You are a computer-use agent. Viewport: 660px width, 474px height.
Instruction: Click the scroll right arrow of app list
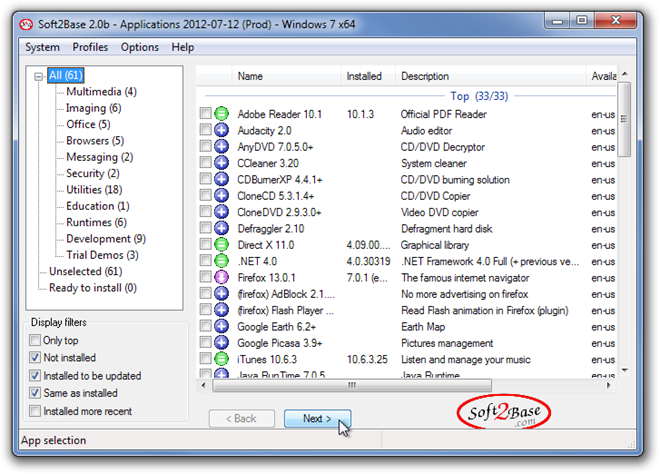[609, 385]
